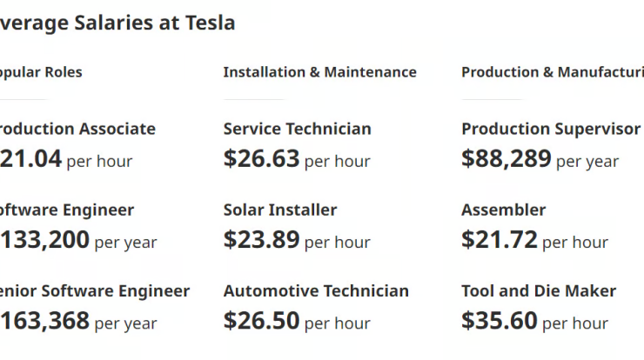
Task: Open the Solar Installer salary link
Action: click(280, 210)
